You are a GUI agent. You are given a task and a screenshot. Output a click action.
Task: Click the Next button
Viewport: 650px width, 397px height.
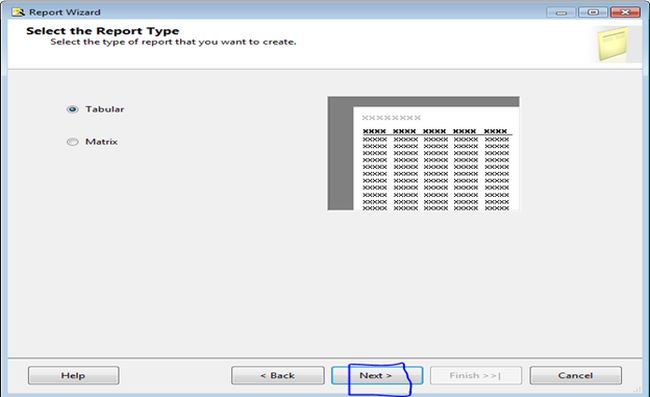tap(377, 375)
